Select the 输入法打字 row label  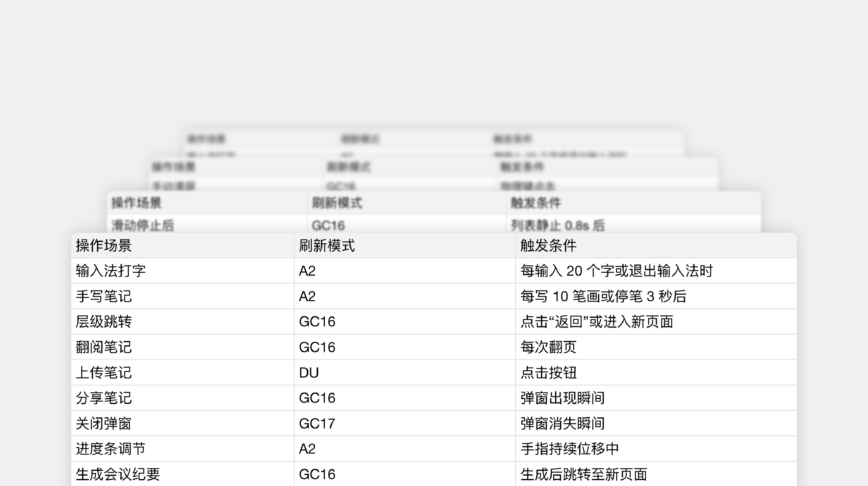point(109,271)
